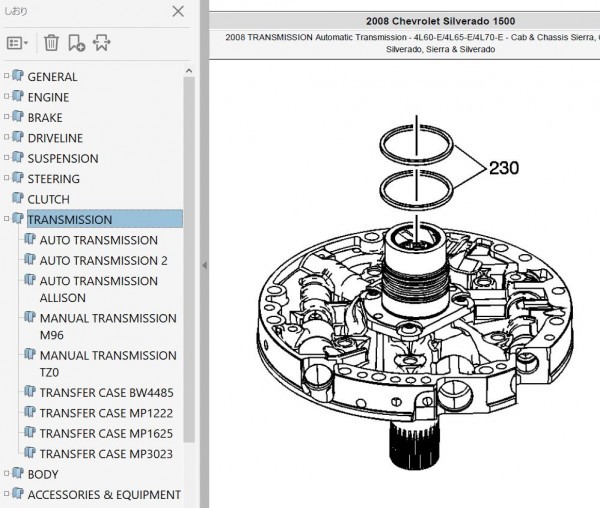Jump to the DRIVELINE section

(55, 138)
